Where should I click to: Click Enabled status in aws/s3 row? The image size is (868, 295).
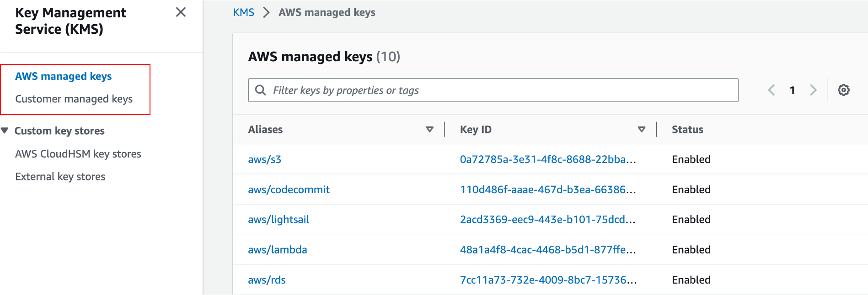pyautogui.click(x=691, y=159)
